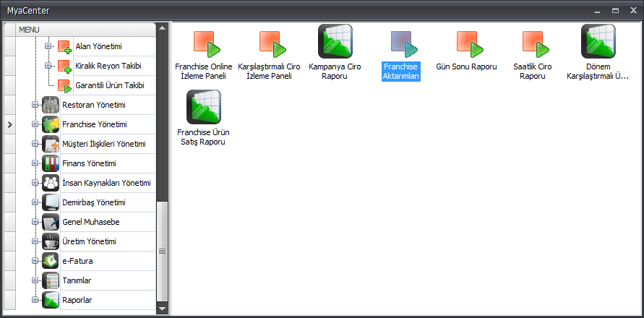The height and width of the screenshot is (318, 644).
Task: Click the Franchise Online İzleme Paneli caption
Action: [x=204, y=71]
